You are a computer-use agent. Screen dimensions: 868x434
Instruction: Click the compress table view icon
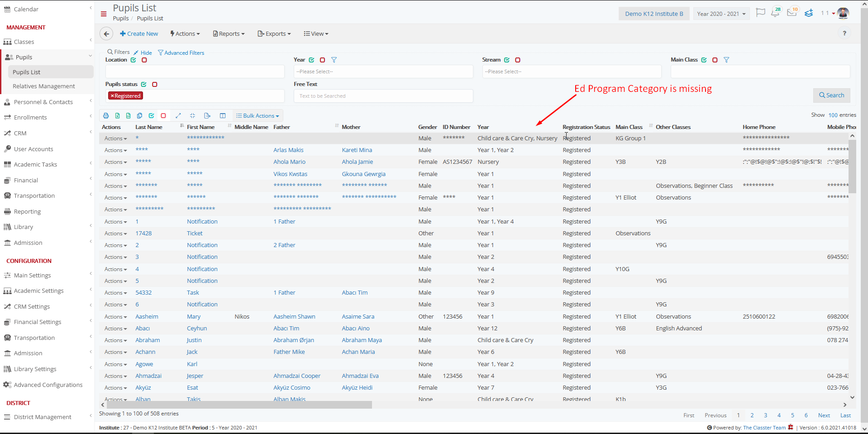coord(192,116)
